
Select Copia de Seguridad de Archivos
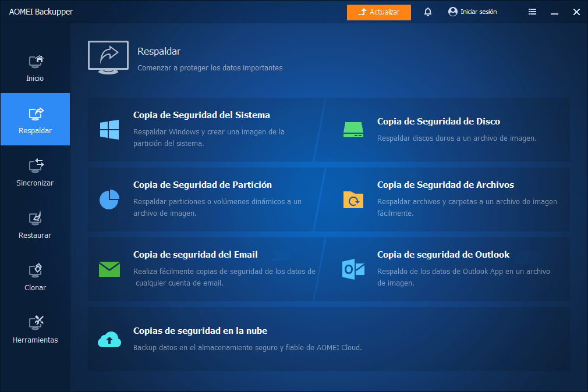[445, 185]
